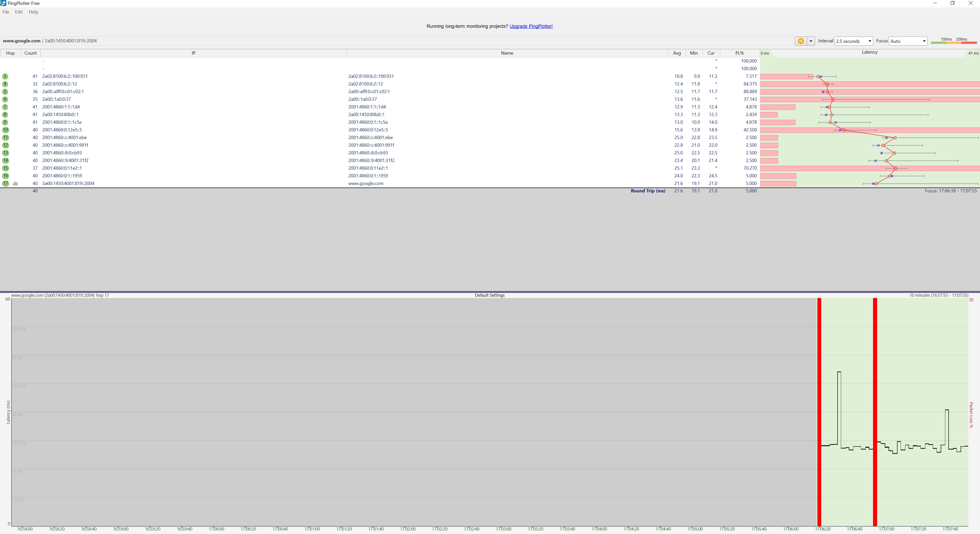The image size is (980, 534).
Task: Open the dropdown arrow beside pause button
Action: point(811,41)
